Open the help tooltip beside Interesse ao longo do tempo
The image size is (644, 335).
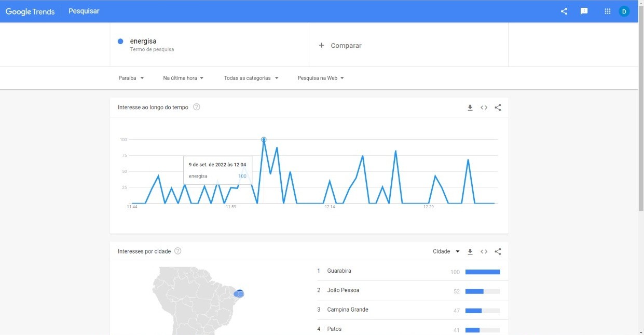click(196, 106)
